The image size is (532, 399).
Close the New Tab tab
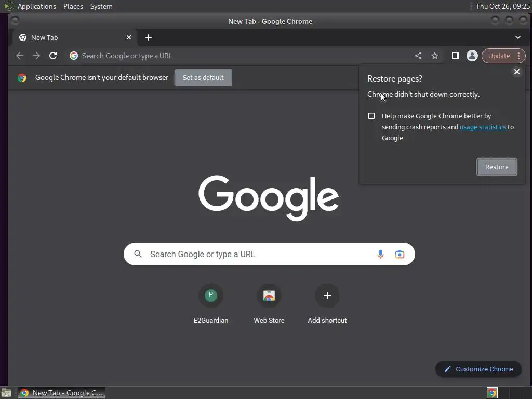(129, 37)
